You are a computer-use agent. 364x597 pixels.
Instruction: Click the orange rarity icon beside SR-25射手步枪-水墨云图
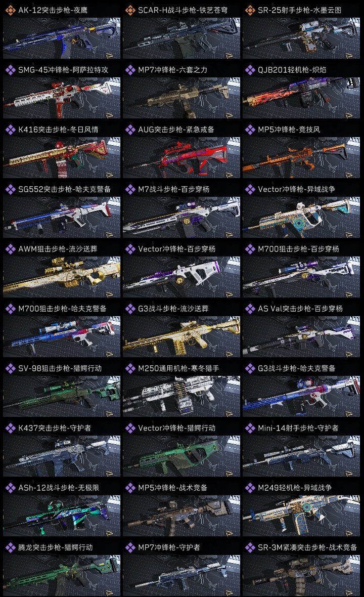[x=250, y=10]
